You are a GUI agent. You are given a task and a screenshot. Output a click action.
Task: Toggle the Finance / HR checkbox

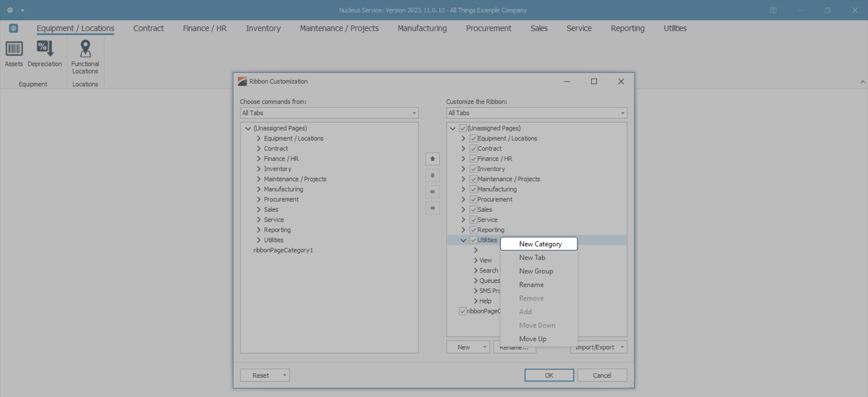(473, 159)
